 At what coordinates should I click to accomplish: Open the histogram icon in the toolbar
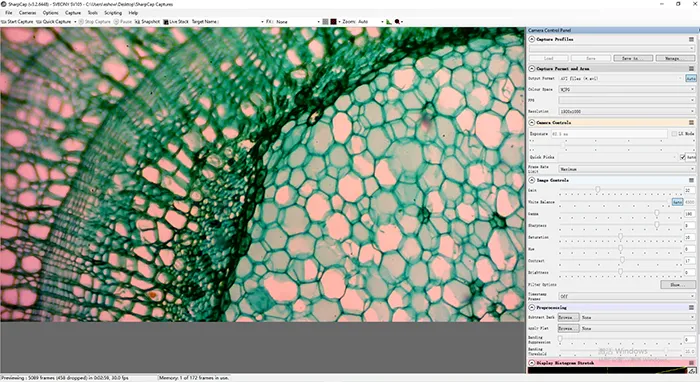coord(389,21)
